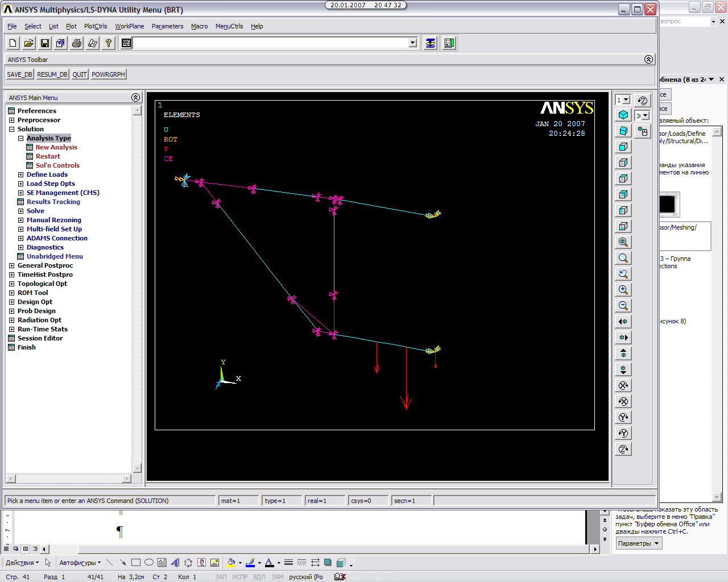
Task: Click the Report Generator icon
Action: [93, 43]
